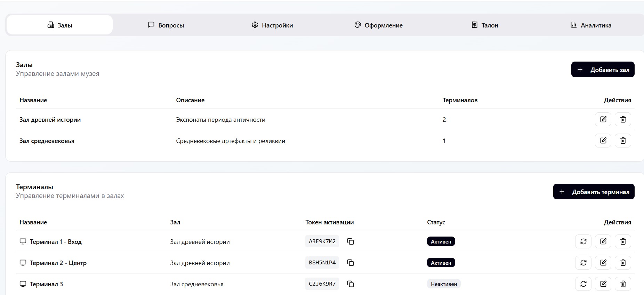Image resolution: width=644 pixels, height=295 pixels.
Task: Copy activation token C2J6K9R7
Action: [x=351, y=284]
